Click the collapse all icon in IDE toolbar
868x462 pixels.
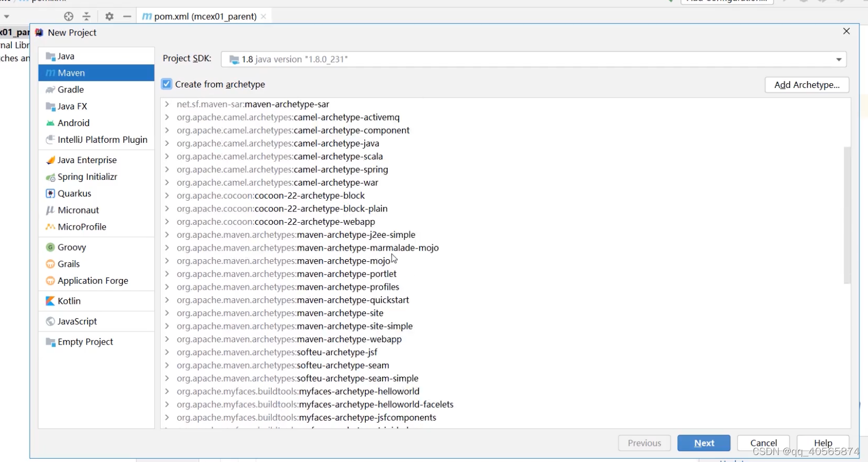tap(86, 17)
